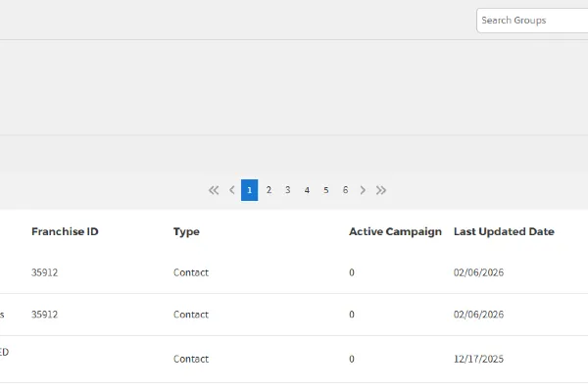
Task: Click Franchise ID 35912 in second row
Action: point(45,315)
